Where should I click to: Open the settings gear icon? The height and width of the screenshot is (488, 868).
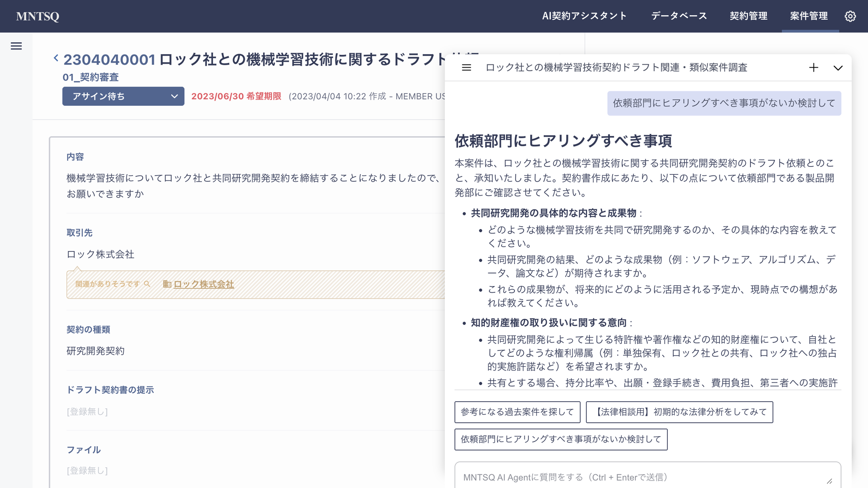(850, 16)
